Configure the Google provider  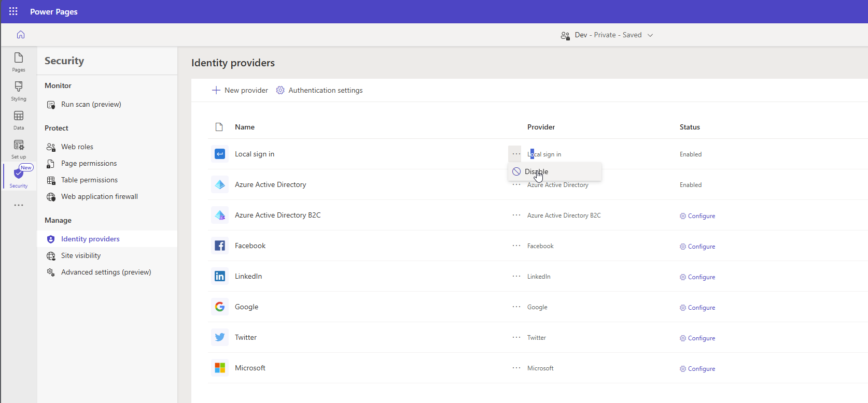[697, 308]
